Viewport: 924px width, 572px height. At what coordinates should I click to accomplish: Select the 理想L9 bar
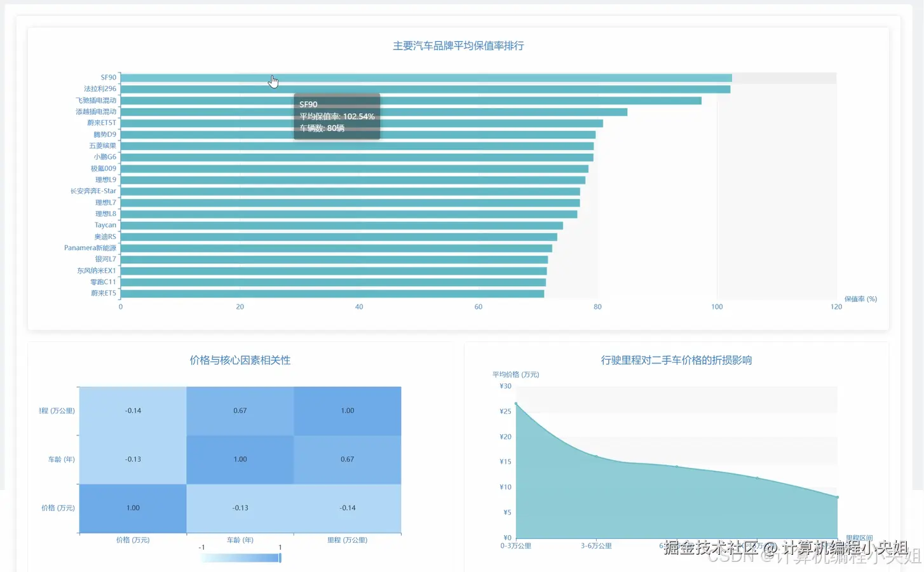(x=353, y=180)
